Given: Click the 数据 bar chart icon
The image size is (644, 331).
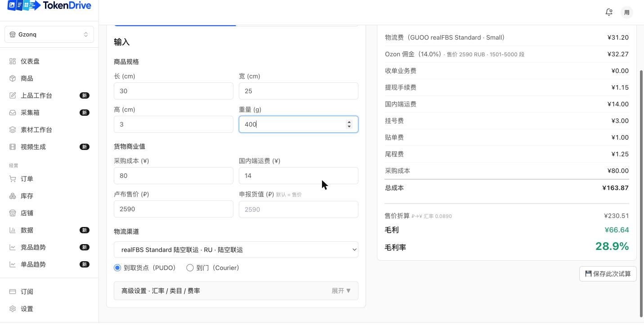Looking at the screenshot, I should pos(13,230).
